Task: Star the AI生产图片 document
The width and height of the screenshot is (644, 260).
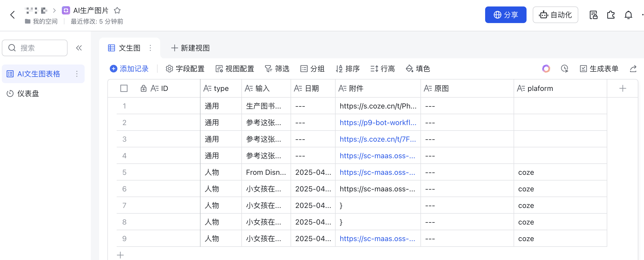Action: [117, 10]
